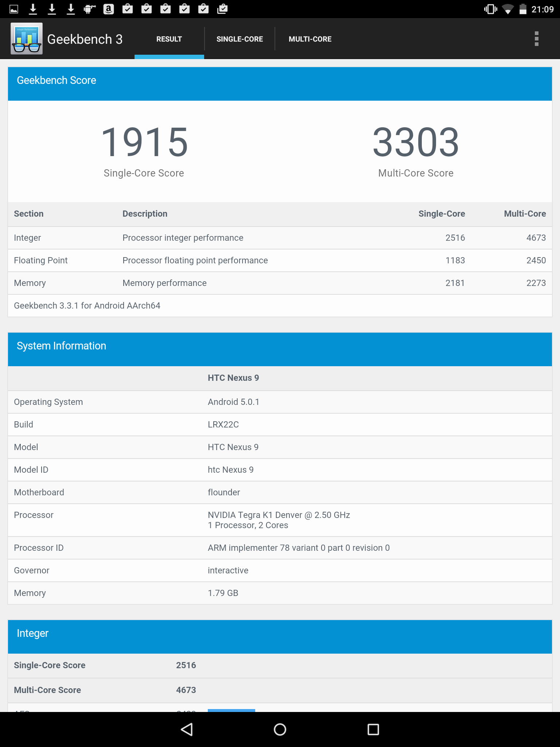The height and width of the screenshot is (747, 560).
Task: Tap the Section column header
Action: click(28, 214)
